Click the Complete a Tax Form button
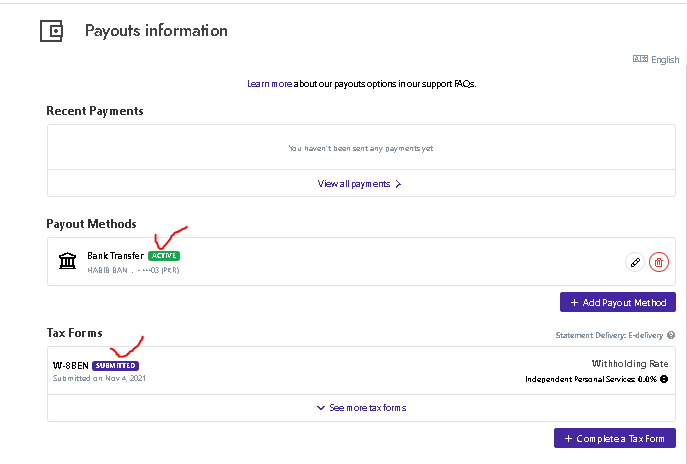This screenshot has width=687, height=464. click(614, 439)
